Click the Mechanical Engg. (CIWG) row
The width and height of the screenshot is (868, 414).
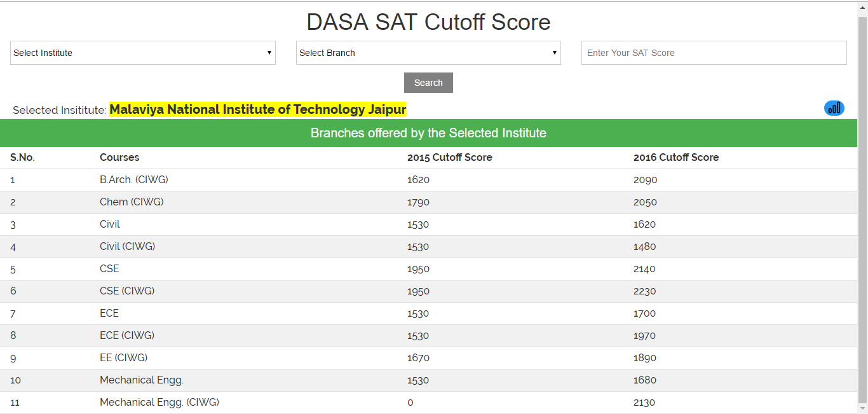(159, 403)
